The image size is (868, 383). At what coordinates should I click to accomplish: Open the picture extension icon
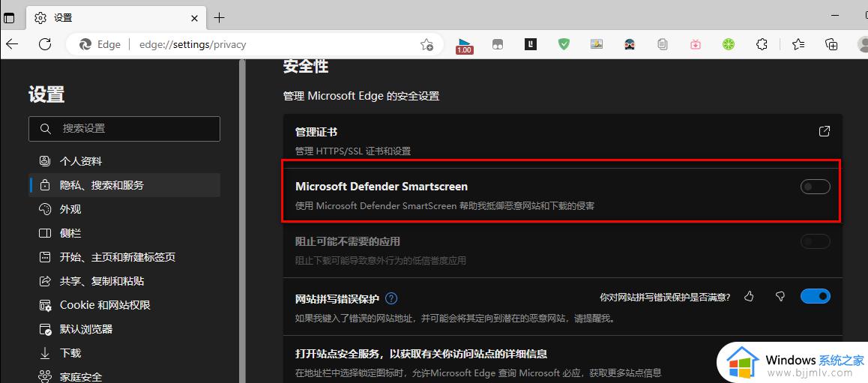(x=596, y=44)
